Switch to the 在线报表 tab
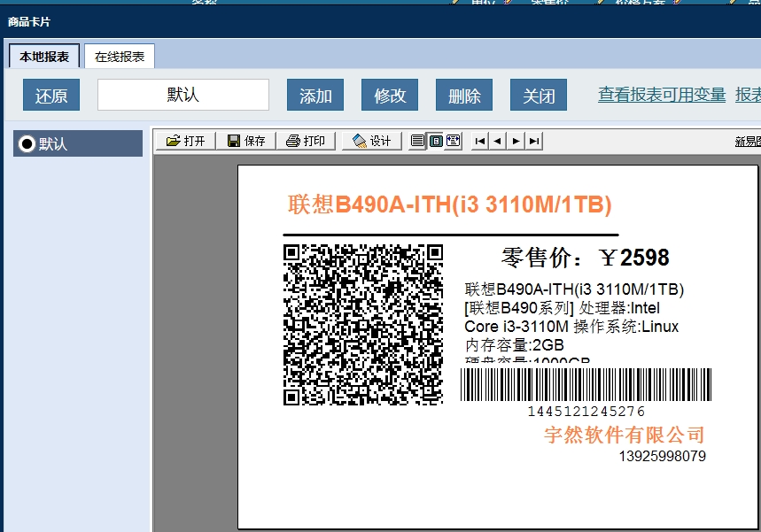The width and height of the screenshot is (761, 532). pos(120,56)
